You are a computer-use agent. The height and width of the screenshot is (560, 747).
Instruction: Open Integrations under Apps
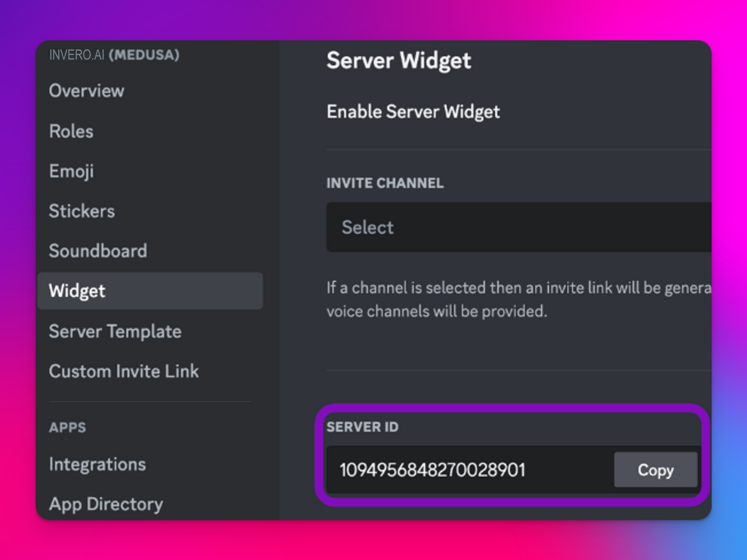(x=97, y=464)
